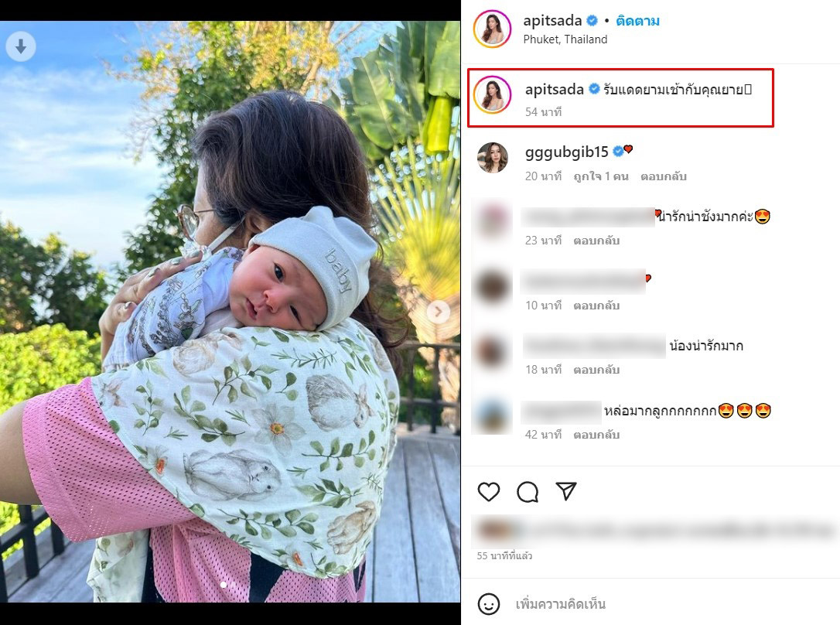Image resolution: width=840 pixels, height=625 pixels.
Task: Reply to gggubgib15 comment via ตอบกลับ
Action: (663, 176)
